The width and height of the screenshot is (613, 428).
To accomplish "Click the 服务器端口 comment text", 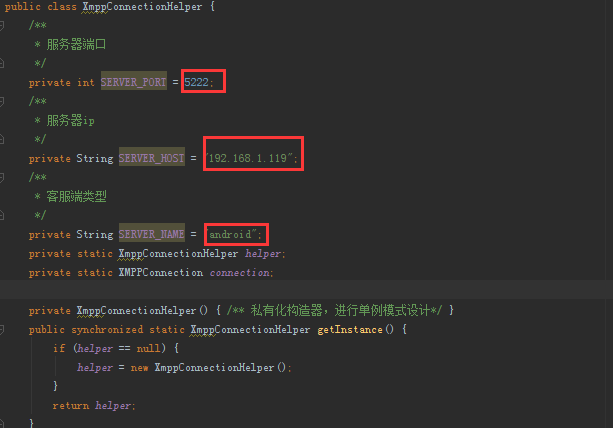I will point(76,44).
